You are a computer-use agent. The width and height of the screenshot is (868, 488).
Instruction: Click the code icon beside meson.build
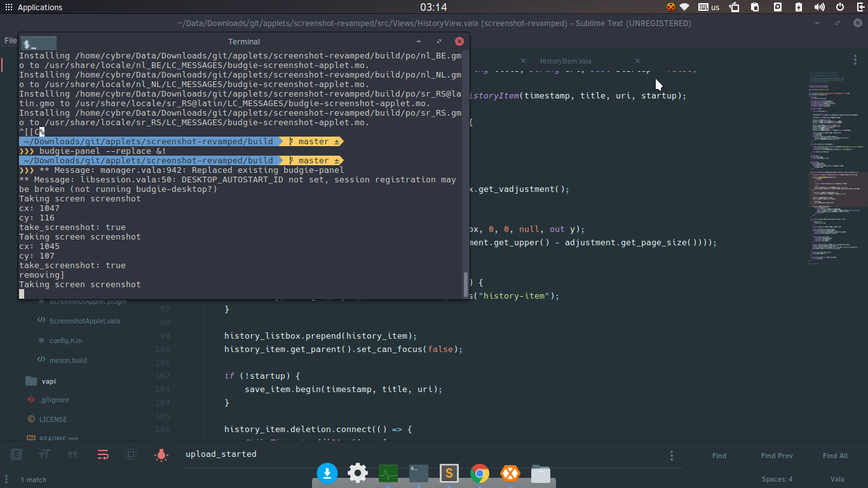[41, 360]
